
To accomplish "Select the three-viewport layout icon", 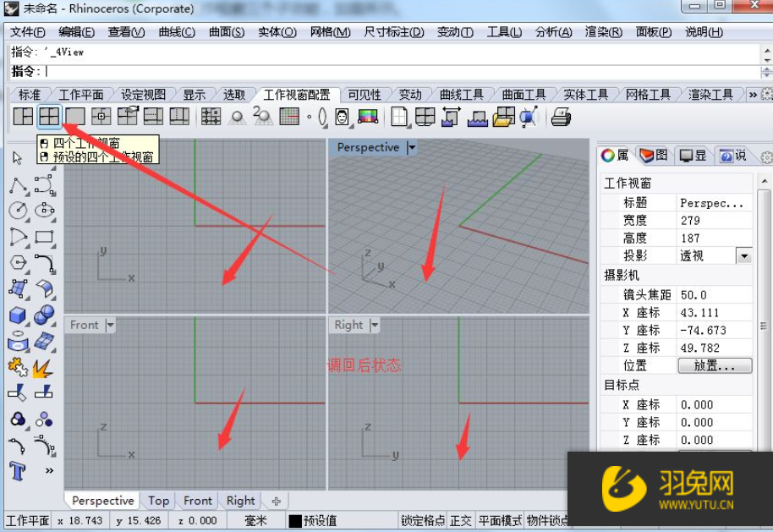I will 23,117.
